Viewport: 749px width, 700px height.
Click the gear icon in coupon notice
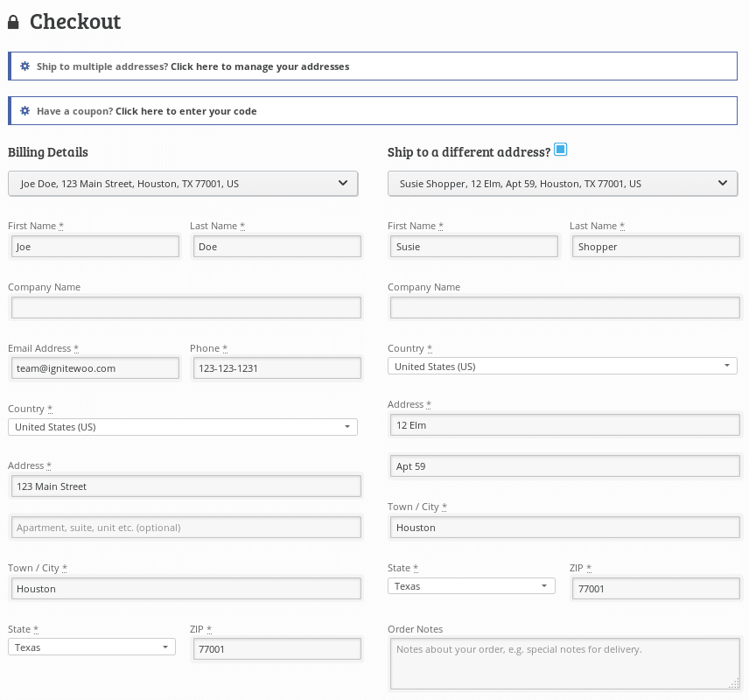[24, 111]
